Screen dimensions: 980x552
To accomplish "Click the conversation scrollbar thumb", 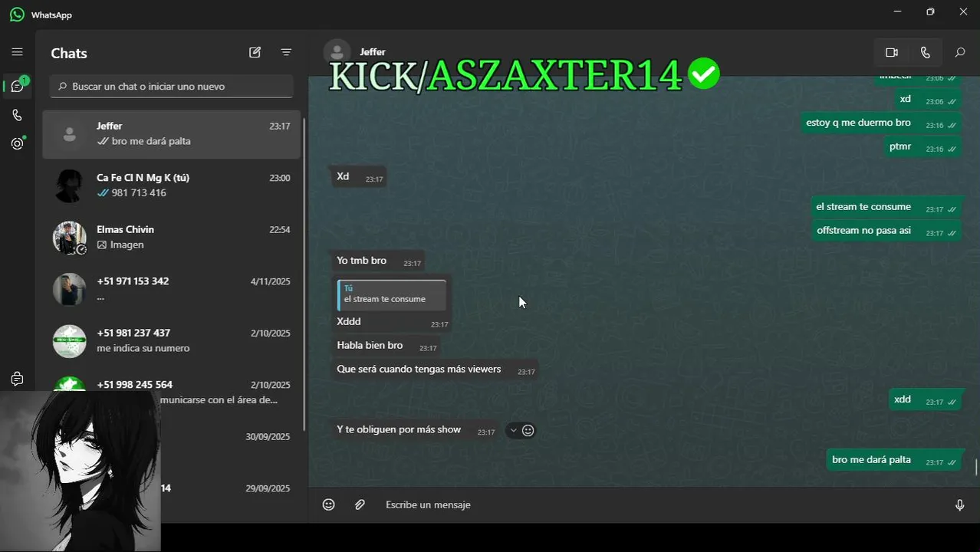I will pos(976,468).
